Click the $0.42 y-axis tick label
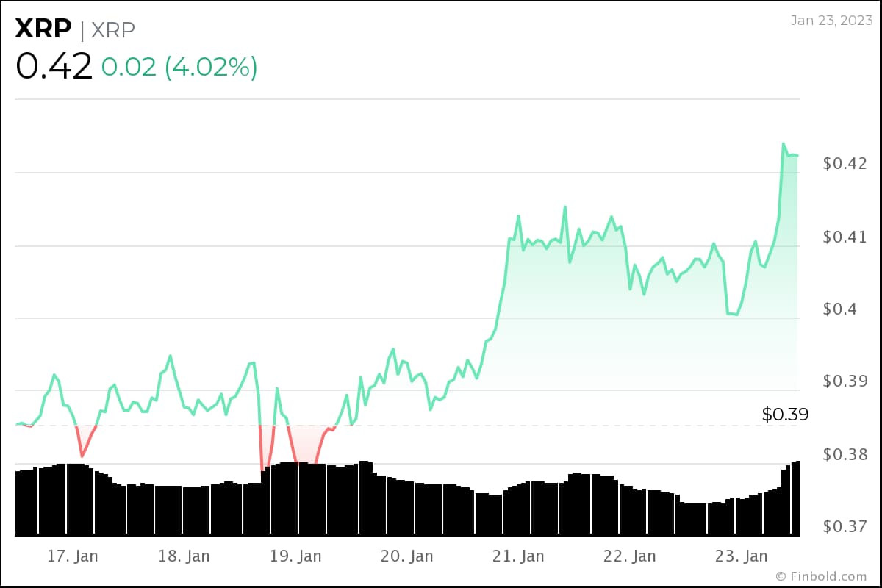882x588 pixels. click(x=845, y=163)
